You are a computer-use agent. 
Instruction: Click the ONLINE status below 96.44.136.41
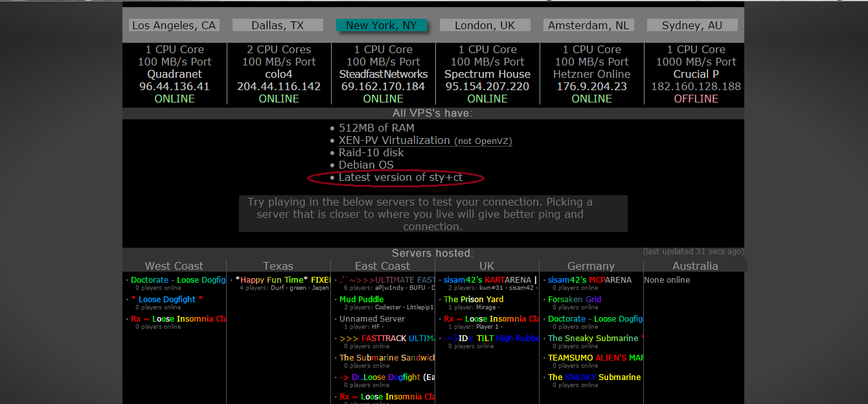click(174, 99)
